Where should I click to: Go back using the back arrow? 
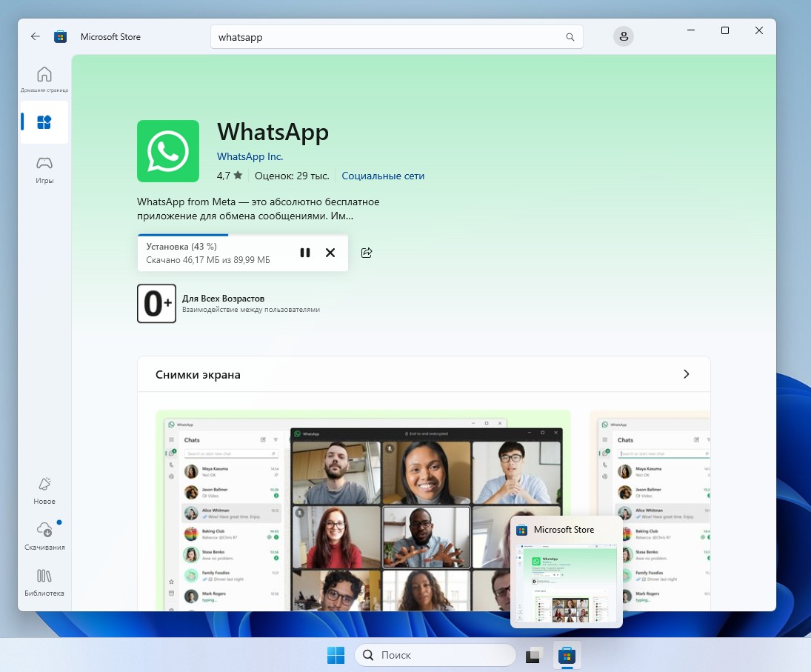(x=35, y=37)
